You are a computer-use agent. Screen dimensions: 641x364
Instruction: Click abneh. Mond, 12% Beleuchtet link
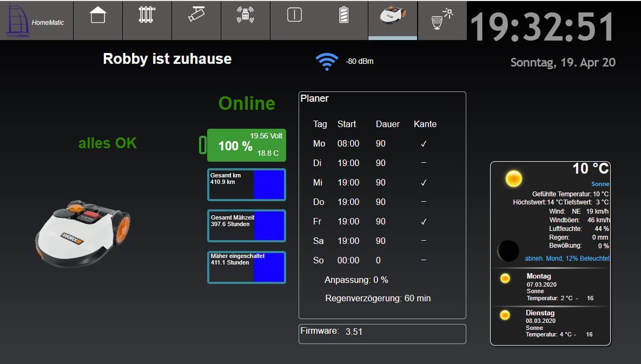[567, 258]
